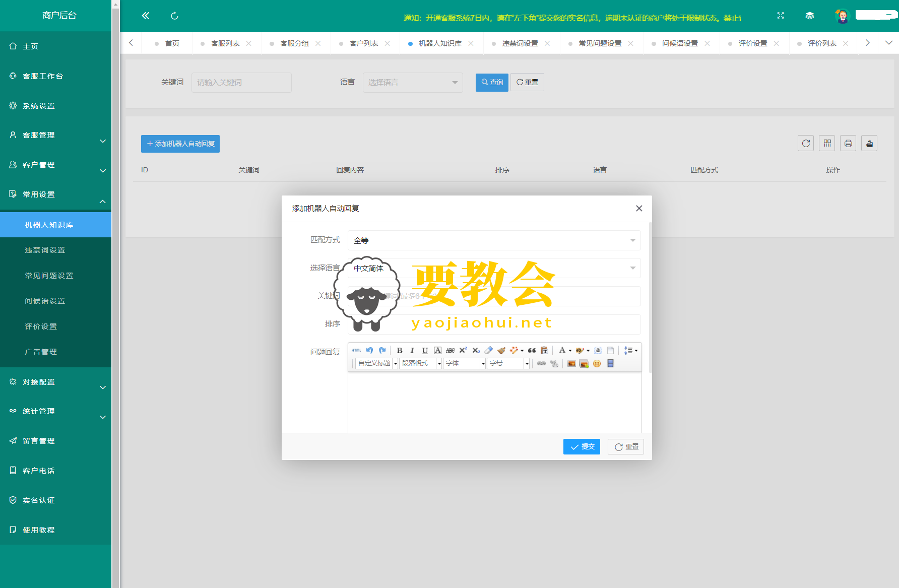
Task: Select the format painter brush icon
Action: (x=501, y=350)
